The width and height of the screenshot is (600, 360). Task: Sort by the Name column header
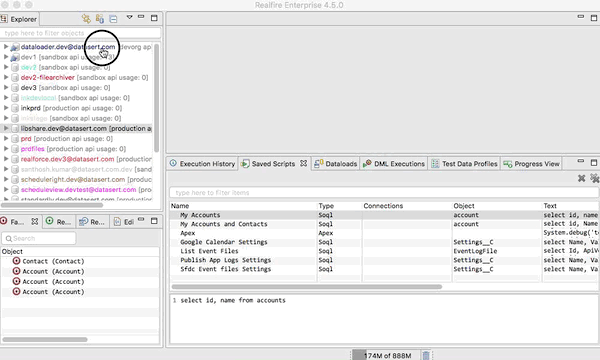[243, 206]
